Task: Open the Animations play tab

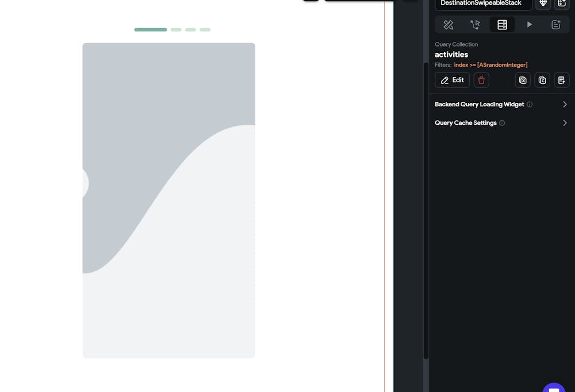Action: [x=529, y=25]
